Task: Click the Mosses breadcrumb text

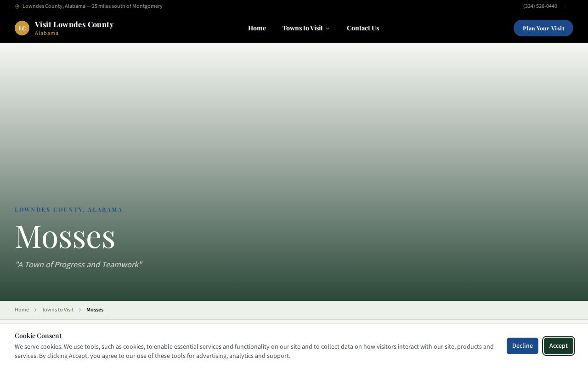Action: tap(95, 310)
